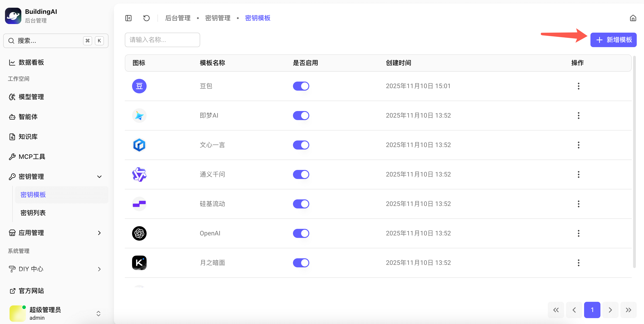Open the 官方网站 external link

(x=31, y=291)
